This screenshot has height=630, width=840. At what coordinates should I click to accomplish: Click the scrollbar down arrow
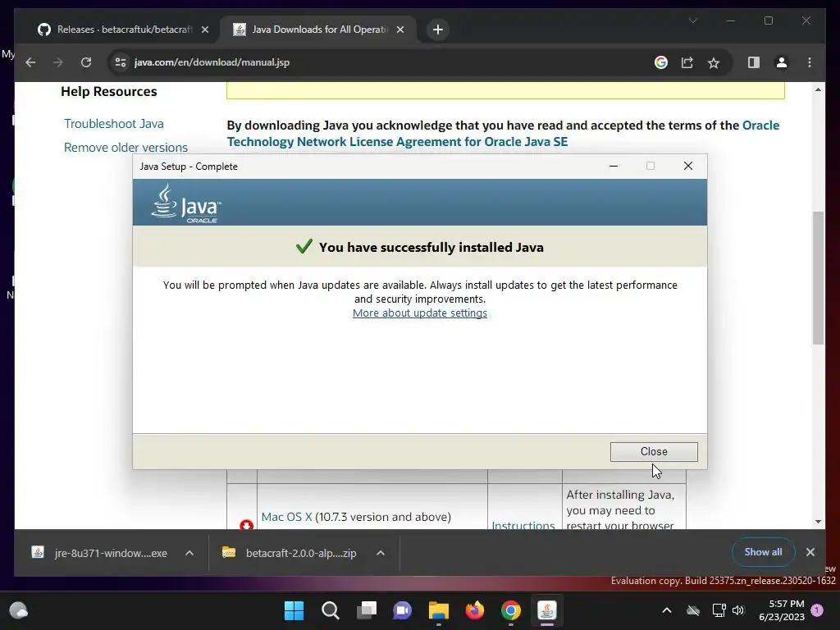coord(818,521)
